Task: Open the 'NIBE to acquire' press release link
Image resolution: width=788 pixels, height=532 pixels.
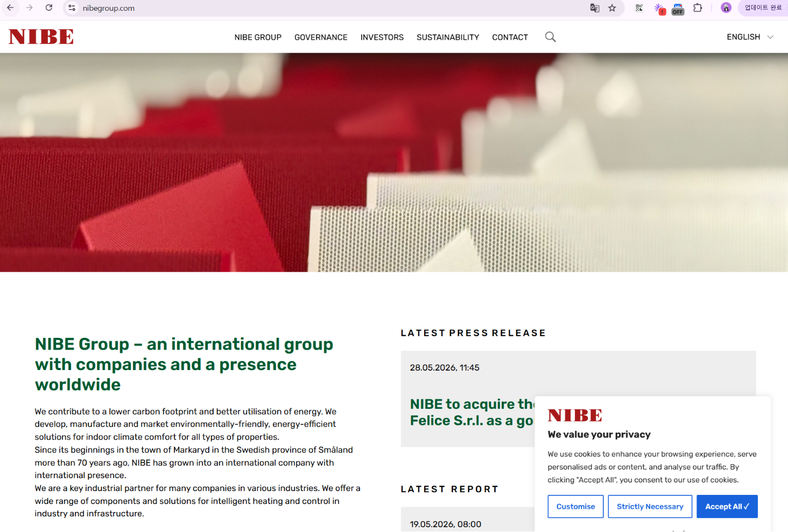Action: [472, 412]
